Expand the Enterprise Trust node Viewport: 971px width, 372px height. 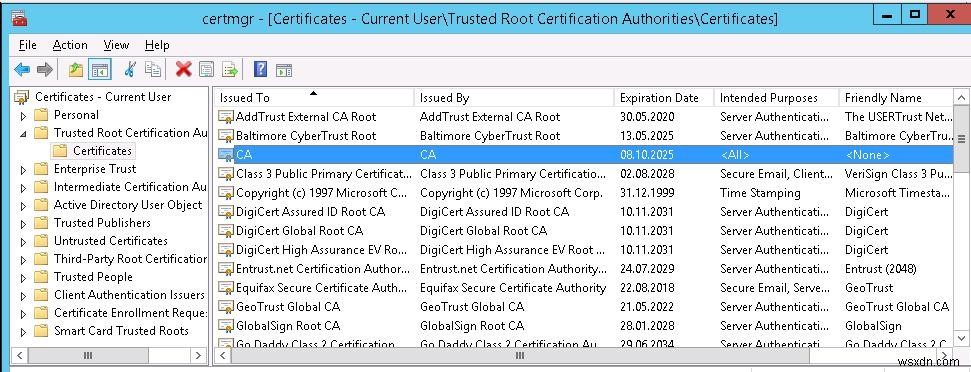click(x=24, y=170)
